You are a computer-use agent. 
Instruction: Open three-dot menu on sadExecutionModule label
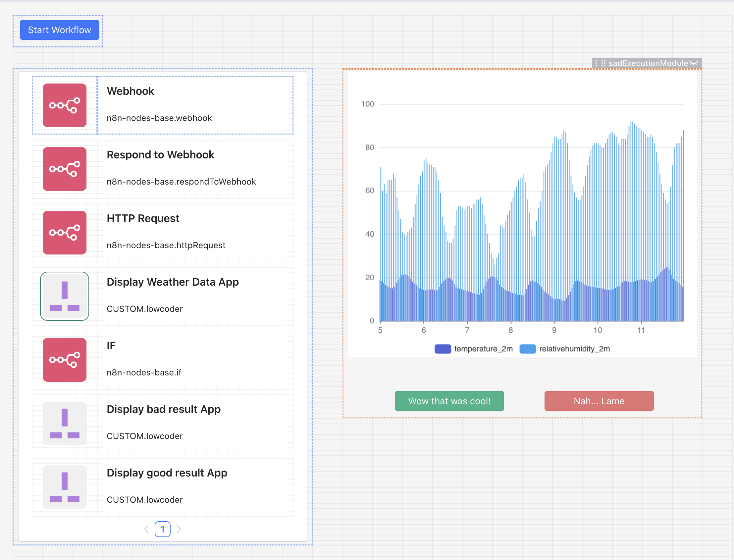pyautogui.click(x=596, y=63)
